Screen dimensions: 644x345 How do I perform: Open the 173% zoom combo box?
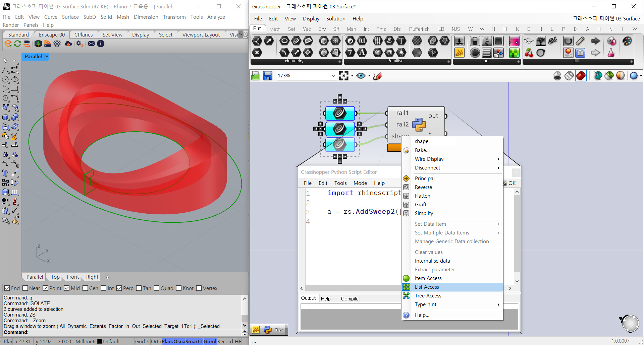click(306, 76)
